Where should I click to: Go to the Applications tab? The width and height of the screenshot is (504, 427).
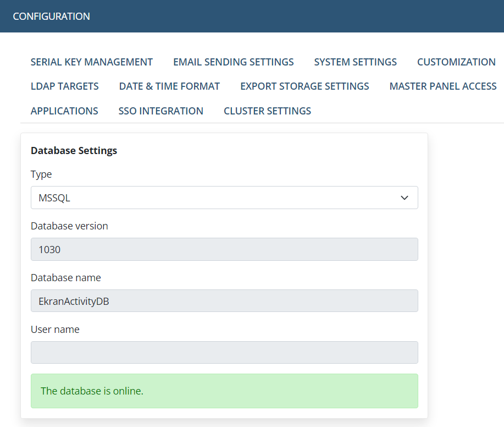pyautogui.click(x=64, y=111)
